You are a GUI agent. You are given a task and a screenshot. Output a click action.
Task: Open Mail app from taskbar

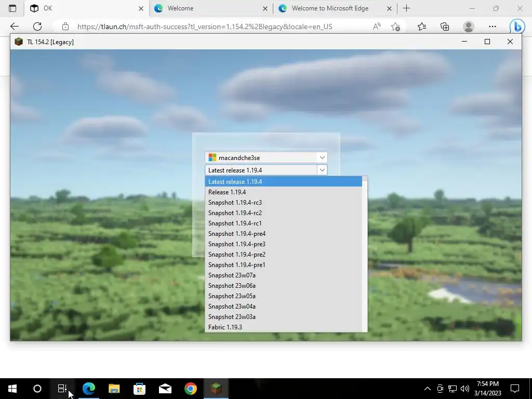click(165, 389)
